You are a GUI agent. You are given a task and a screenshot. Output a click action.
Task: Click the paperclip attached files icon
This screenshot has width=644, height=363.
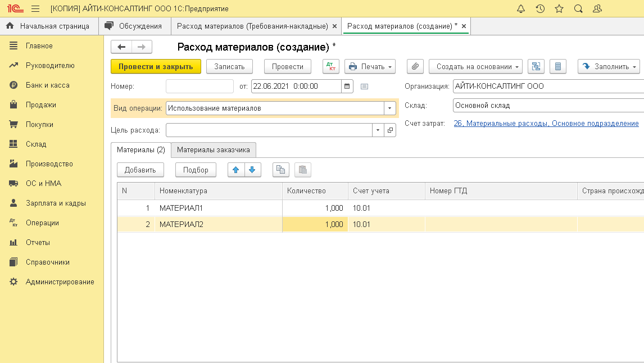coord(414,66)
